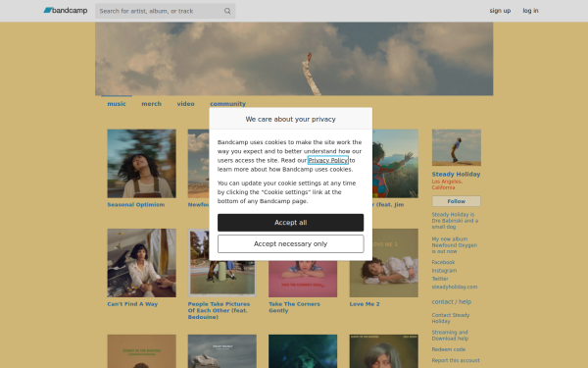This screenshot has height=368, width=588.
Task: Focus the artist, album, or track search field
Action: tap(165, 11)
